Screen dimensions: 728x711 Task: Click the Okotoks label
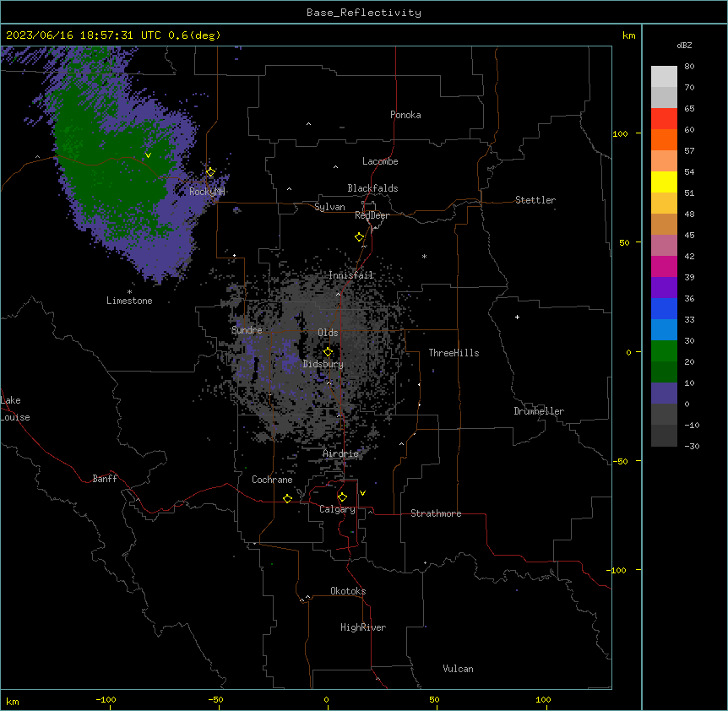coord(348,591)
